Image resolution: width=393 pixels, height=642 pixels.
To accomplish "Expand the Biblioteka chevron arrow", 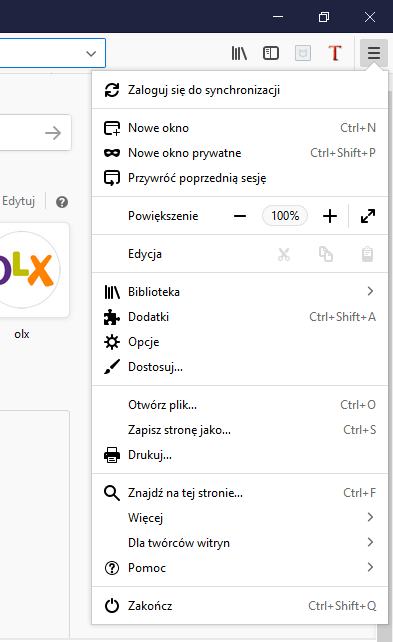I will pos(370,292).
